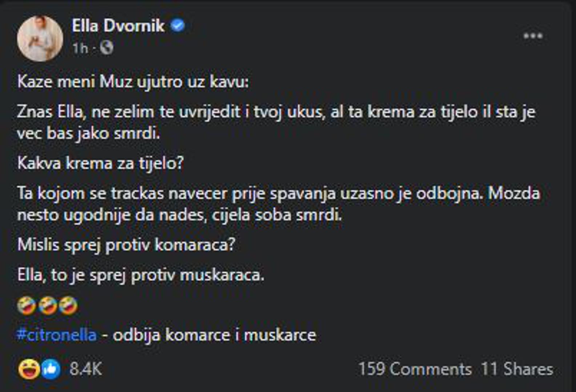Click the Ella Dvornik profile name

[x=118, y=26]
